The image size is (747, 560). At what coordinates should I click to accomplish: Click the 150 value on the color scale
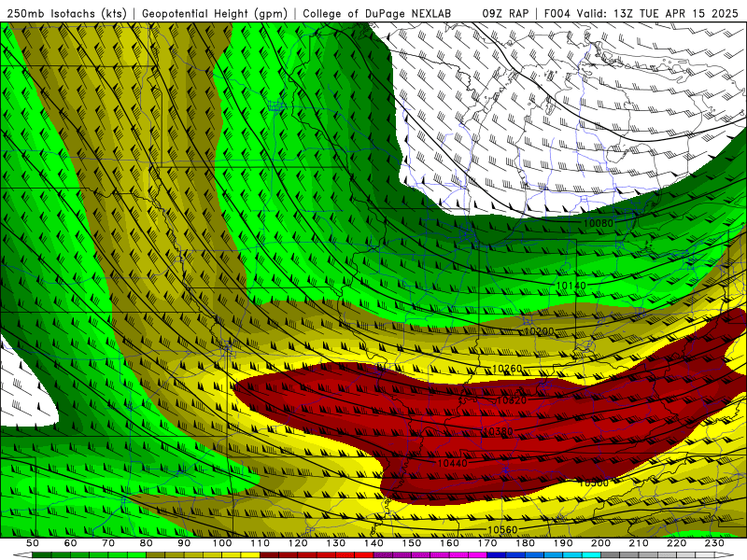click(412, 543)
